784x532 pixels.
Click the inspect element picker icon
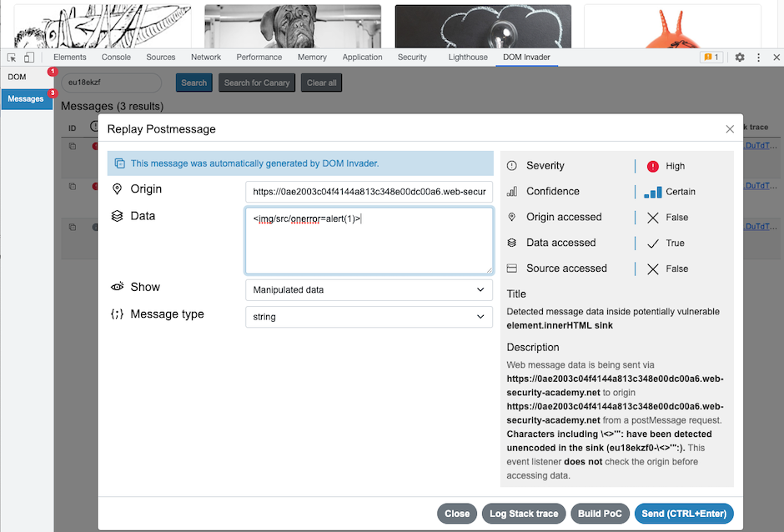click(x=12, y=58)
